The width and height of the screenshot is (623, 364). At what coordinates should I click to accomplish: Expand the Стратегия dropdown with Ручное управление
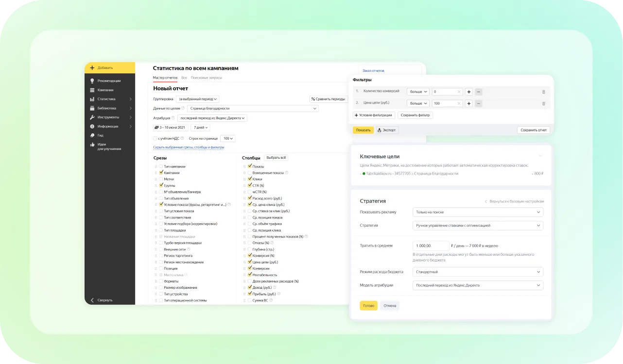point(477,226)
